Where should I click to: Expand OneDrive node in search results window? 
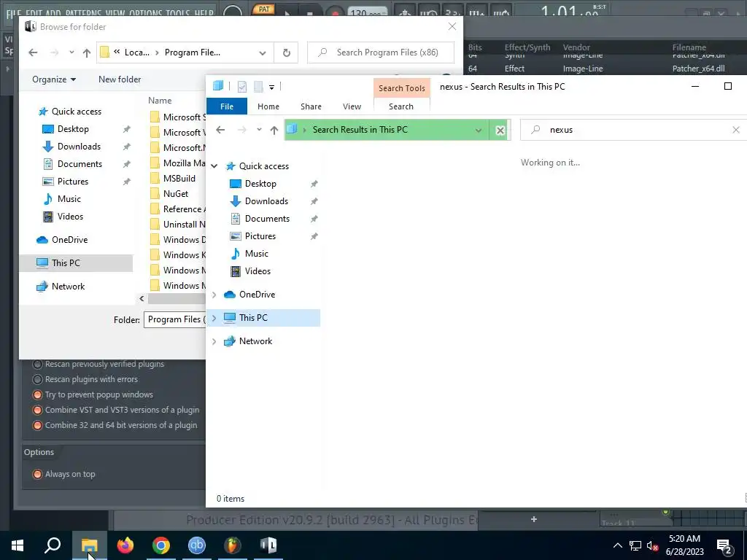tap(214, 295)
